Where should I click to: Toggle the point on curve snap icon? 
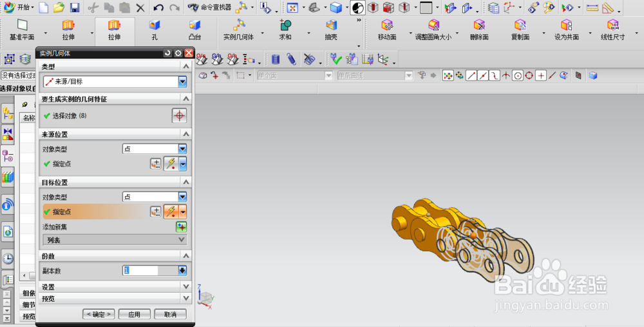(553, 75)
